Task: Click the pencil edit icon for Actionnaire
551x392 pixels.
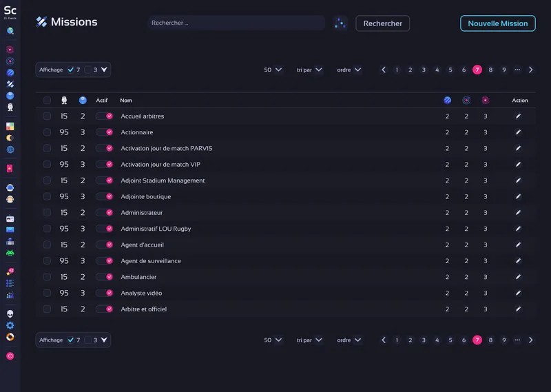Action: point(518,132)
